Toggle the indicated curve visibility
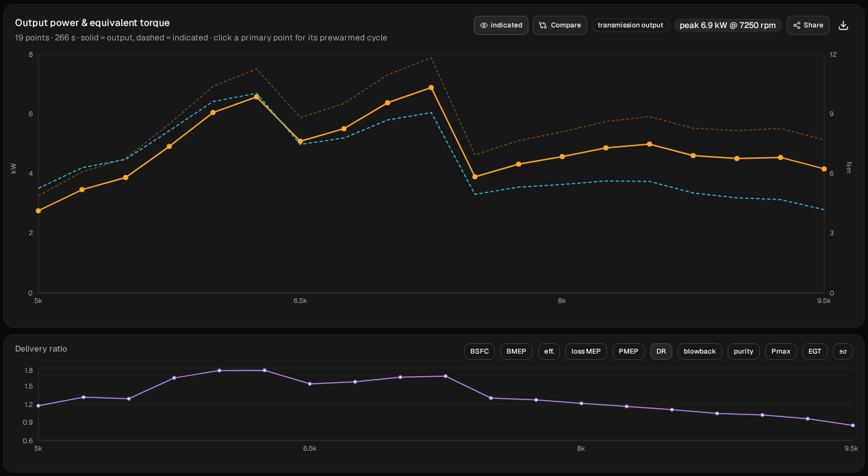 [501, 25]
